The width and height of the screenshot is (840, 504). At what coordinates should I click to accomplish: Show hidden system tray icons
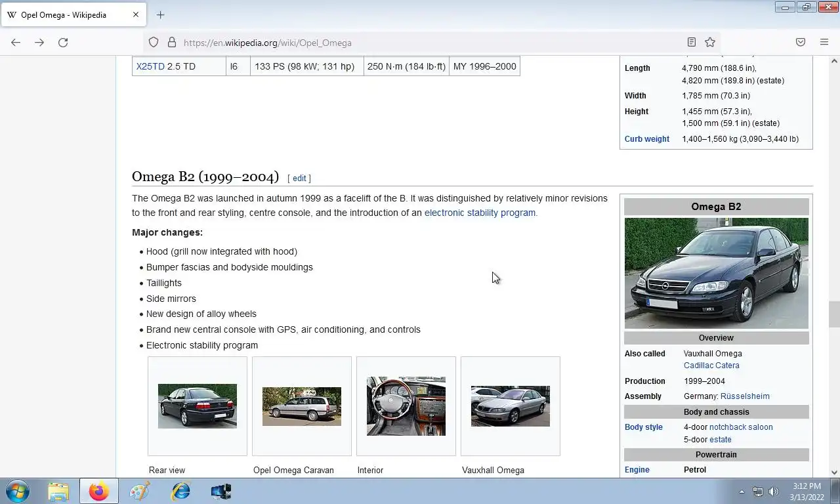(742, 492)
